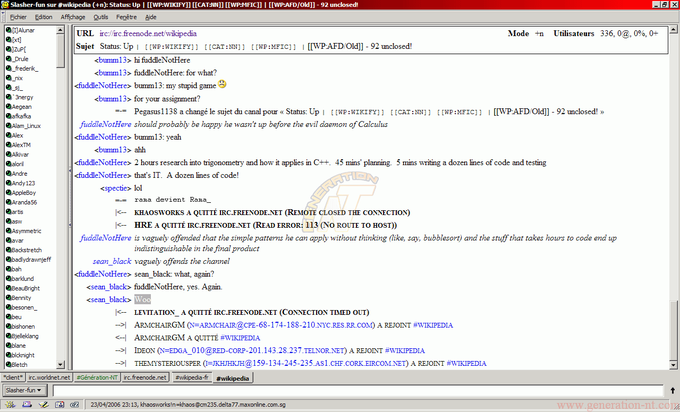This screenshot has width=680, height=412.
Task: Open the Navigator component icon in status bar
Action: [10, 404]
